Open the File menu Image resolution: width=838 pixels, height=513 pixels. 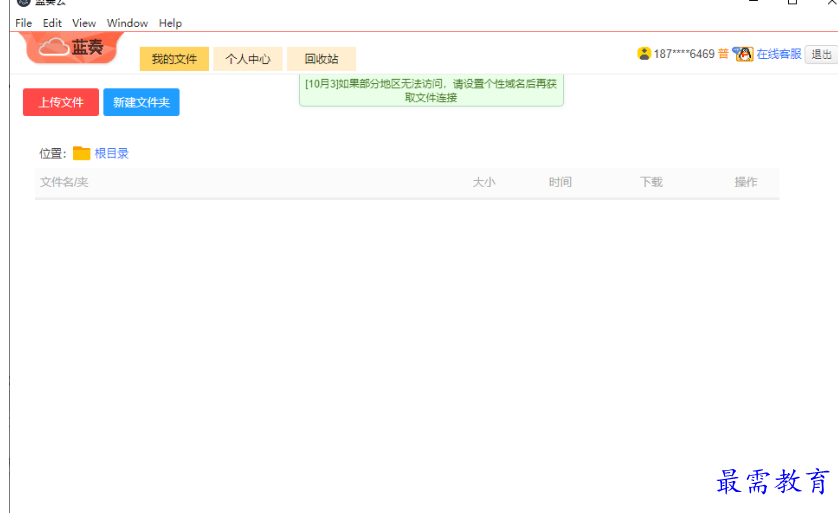point(24,23)
